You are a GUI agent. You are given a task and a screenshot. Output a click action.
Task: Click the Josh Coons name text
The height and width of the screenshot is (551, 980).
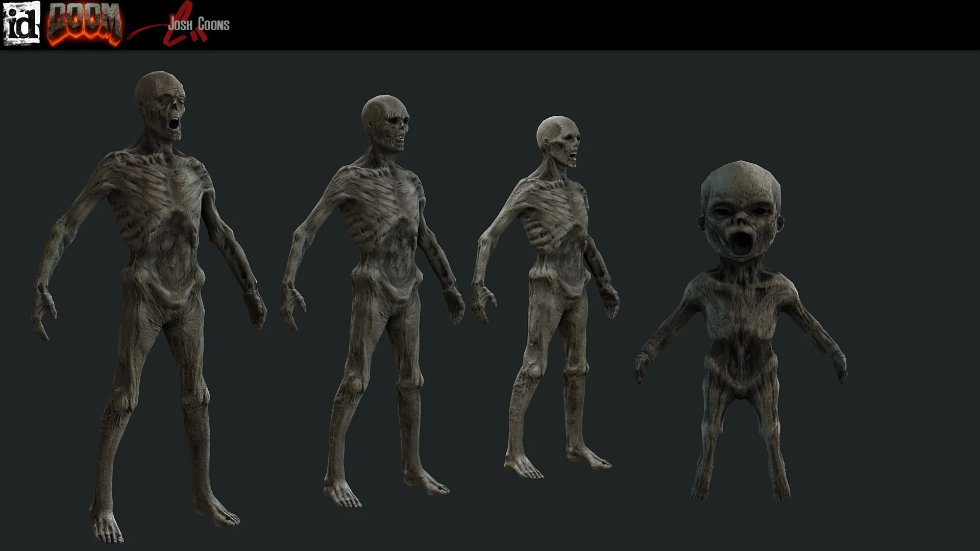(x=199, y=24)
